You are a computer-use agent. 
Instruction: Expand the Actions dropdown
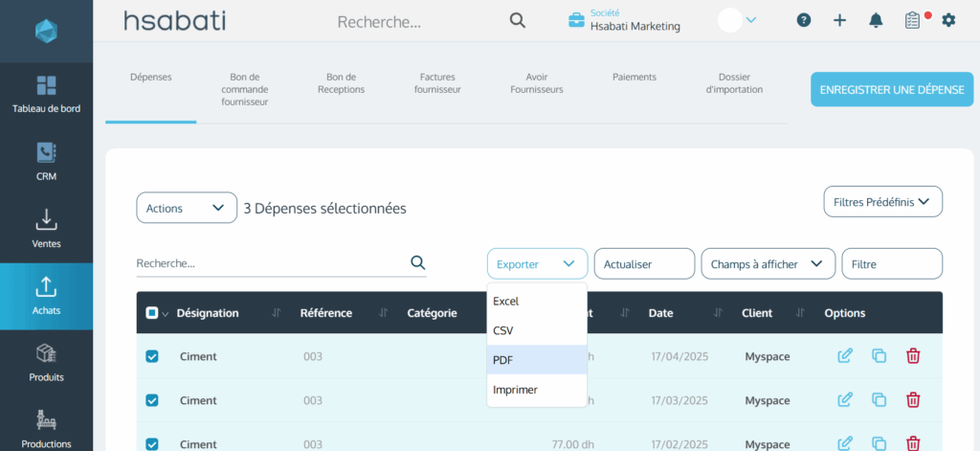tap(187, 208)
